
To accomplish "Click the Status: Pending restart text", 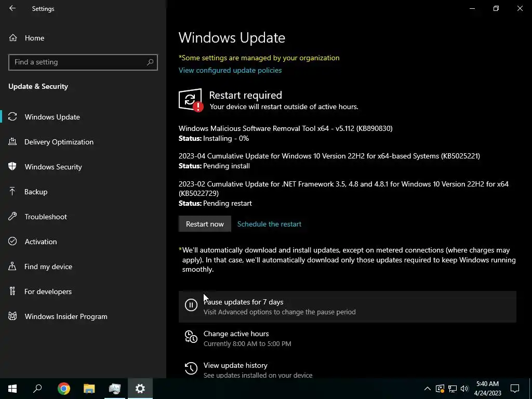I will point(215,203).
